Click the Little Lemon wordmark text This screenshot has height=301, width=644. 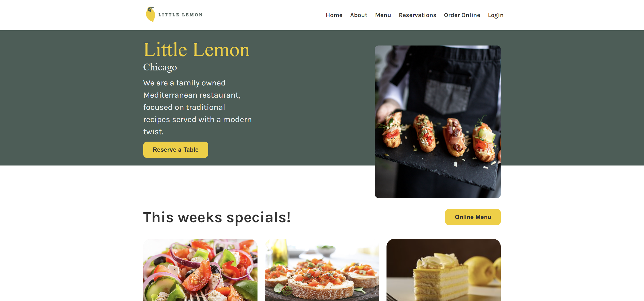pyautogui.click(x=180, y=15)
